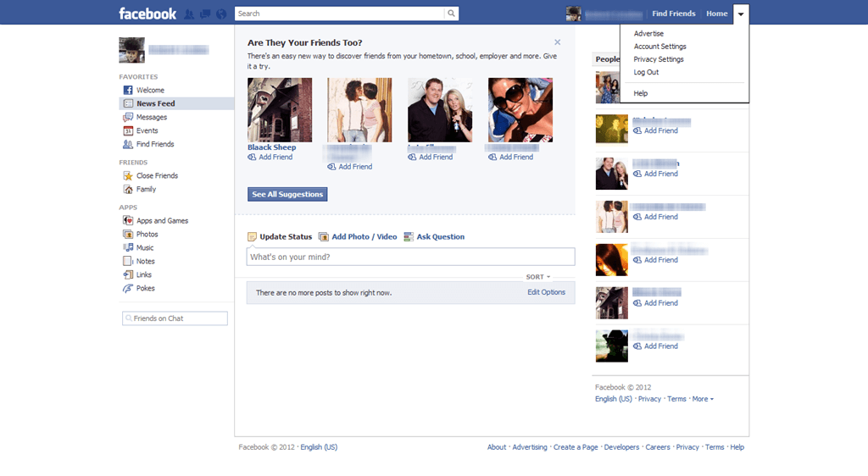This screenshot has width=868, height=476.
Task: Open More dropdown in right sidebar footer
Action: pyautogui.click(x=703, y=399)
